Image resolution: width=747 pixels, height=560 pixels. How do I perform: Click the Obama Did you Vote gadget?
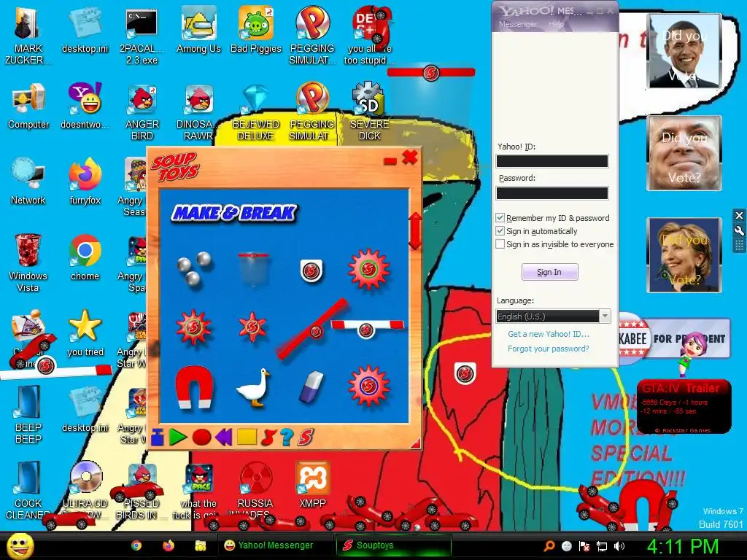click(684, 50)
